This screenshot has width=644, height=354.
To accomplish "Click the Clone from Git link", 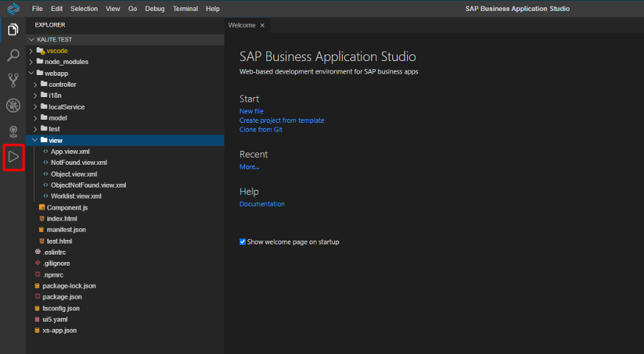I will [x=261, y=130].
